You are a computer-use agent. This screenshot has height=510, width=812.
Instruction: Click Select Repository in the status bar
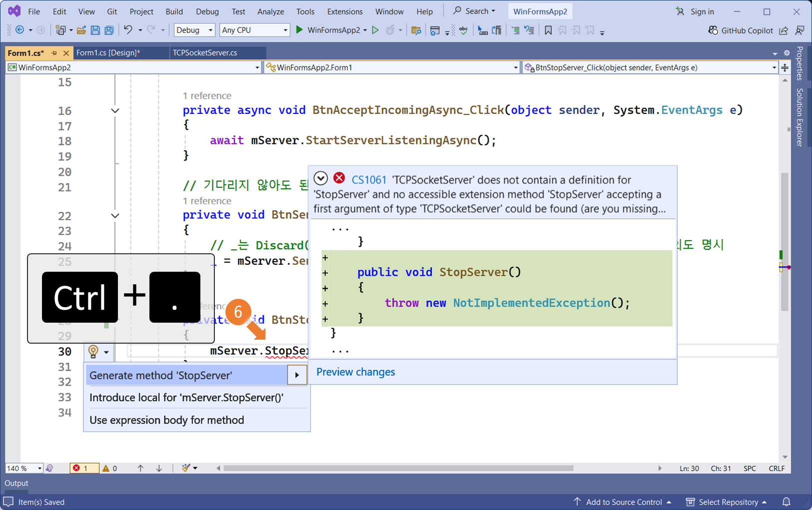click(x=726, y=502)
